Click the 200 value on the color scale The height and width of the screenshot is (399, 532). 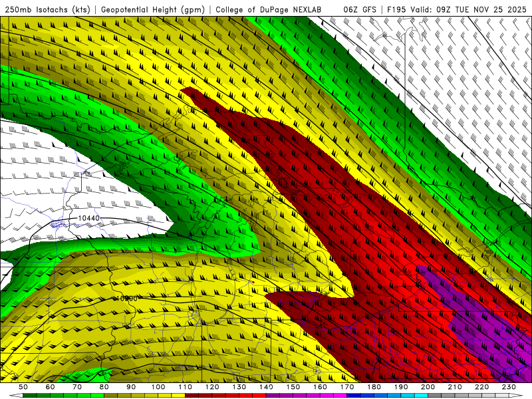(x=428, y=387)
